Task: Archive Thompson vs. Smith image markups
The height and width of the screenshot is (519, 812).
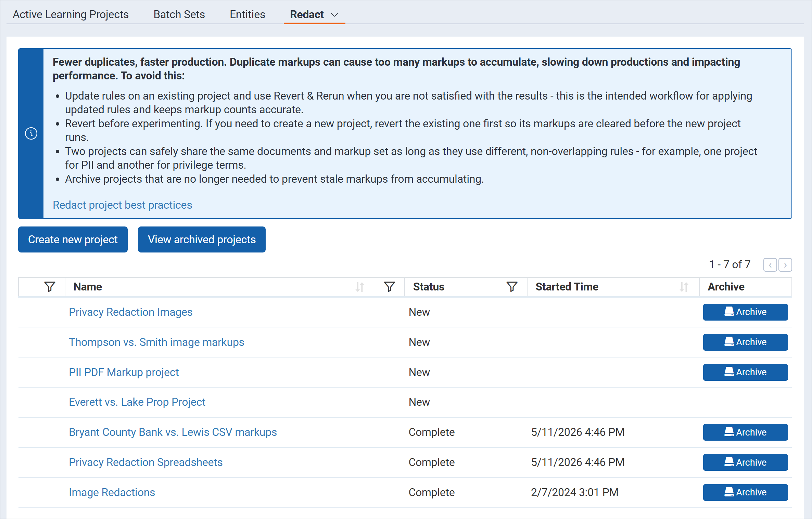Action: tap(745, 342)
